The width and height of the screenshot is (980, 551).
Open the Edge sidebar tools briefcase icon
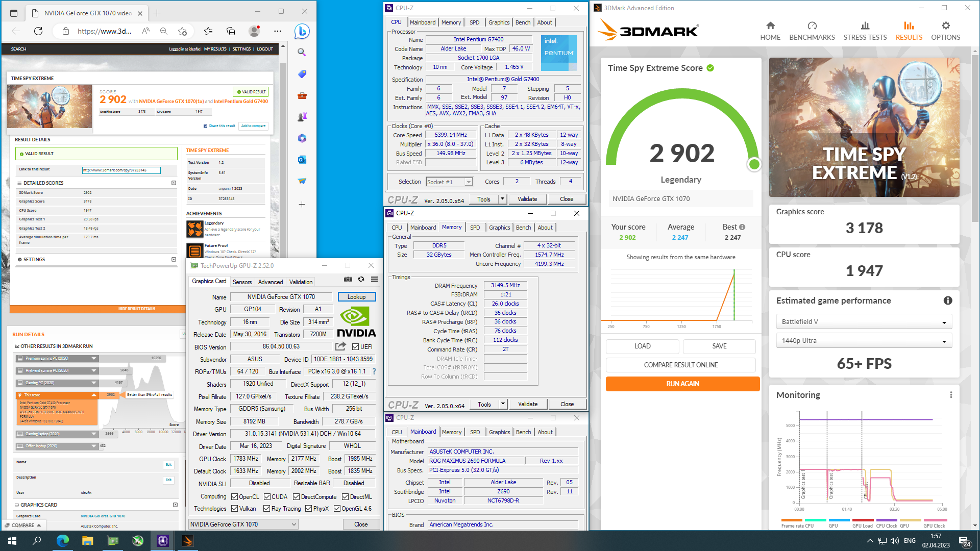(x=302, y=95)
